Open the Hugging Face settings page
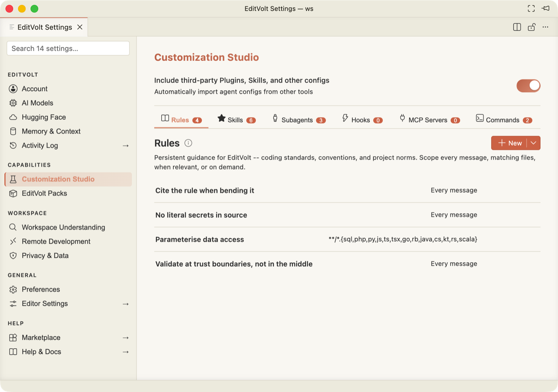Image resolution: width=558 pixels, height=392 pixels. point(68,117)
